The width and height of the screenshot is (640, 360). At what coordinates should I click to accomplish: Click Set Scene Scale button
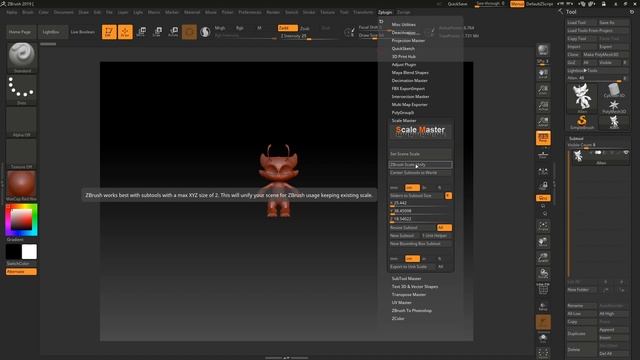point(420,154)
